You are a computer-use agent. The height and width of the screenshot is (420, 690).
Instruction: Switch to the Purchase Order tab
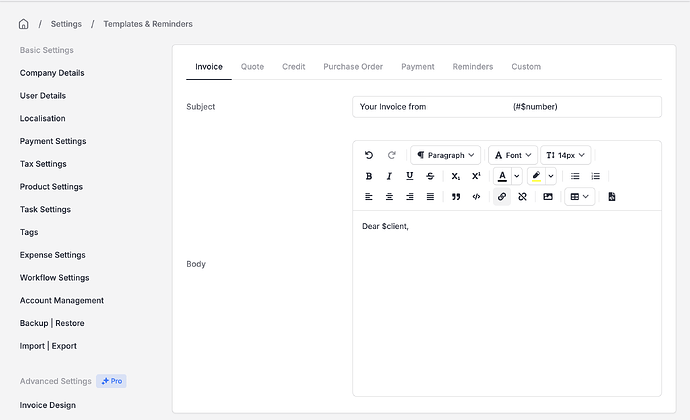pyautogui.click(x=353, y=67)
